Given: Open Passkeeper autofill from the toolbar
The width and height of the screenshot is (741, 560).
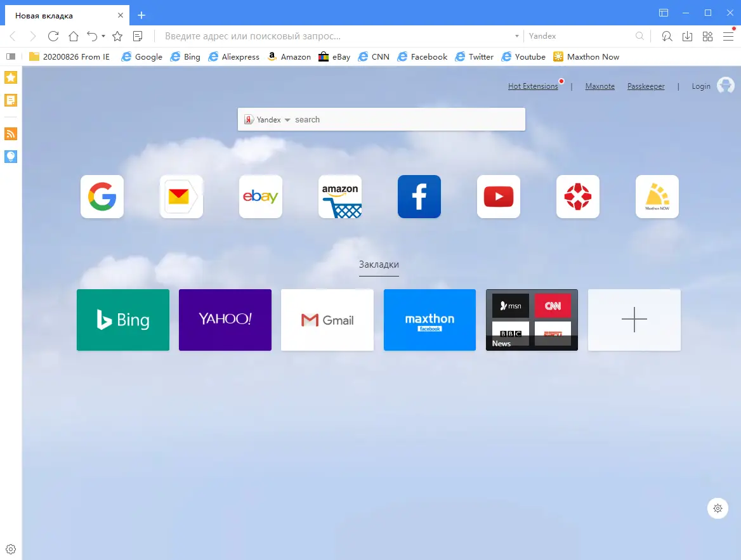Looking at the screenshot, I should click(667, 36).
